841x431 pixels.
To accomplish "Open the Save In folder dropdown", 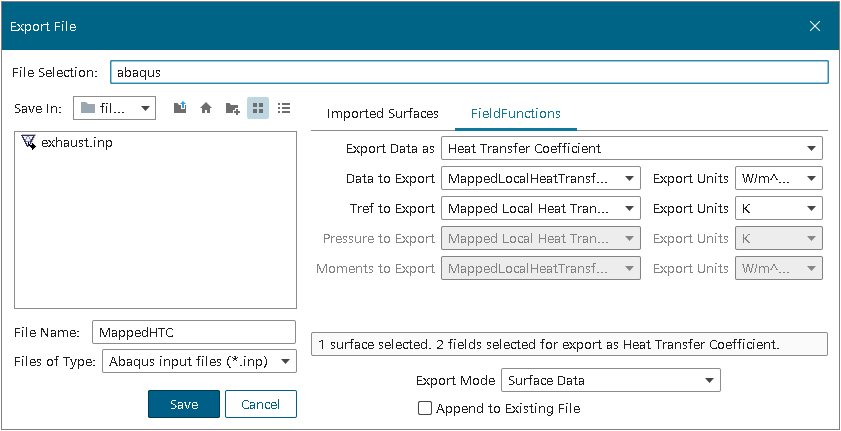I will [x=114, y=108].
